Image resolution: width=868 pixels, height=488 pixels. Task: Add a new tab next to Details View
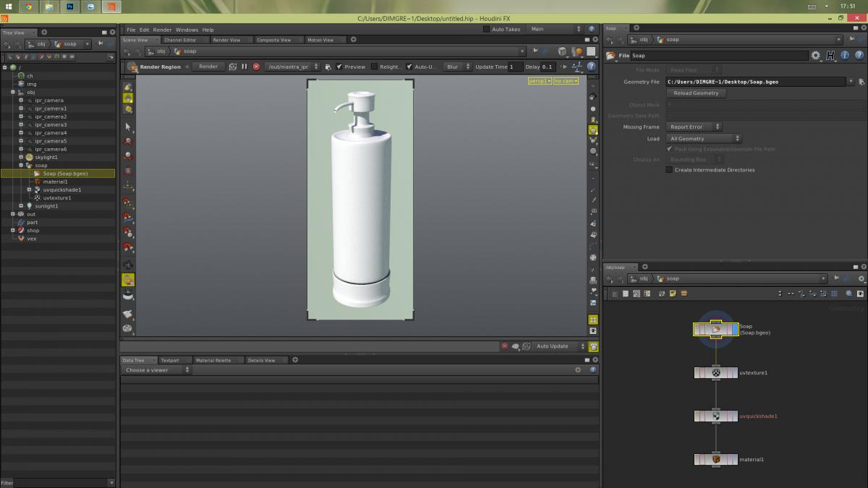point(294,360)
